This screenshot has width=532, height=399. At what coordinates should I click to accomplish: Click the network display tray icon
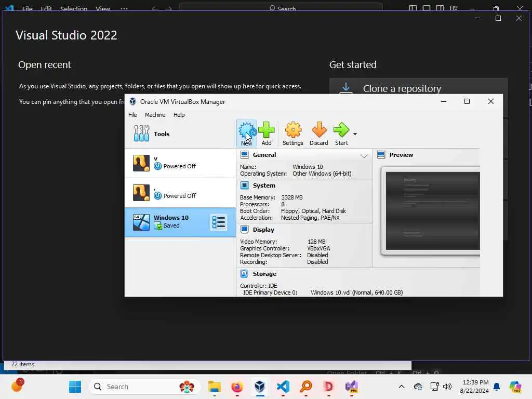[x=435, y=387]
